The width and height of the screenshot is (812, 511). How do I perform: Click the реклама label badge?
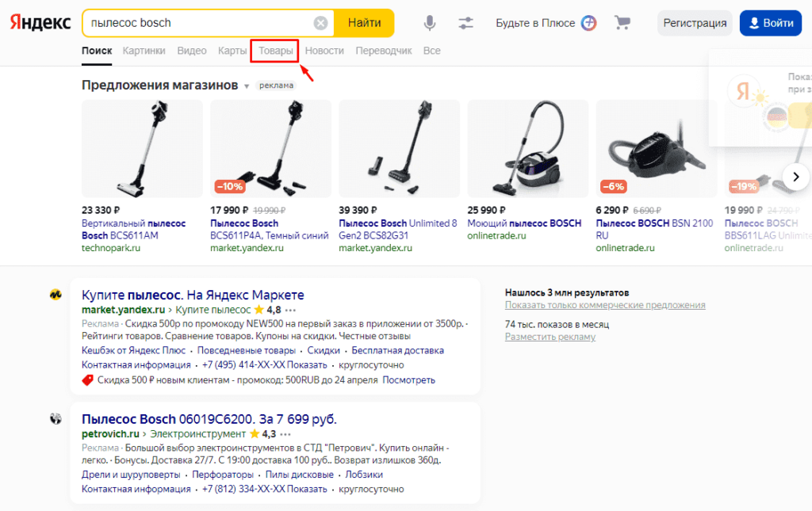pyautogui.click(x=276, y=86)
